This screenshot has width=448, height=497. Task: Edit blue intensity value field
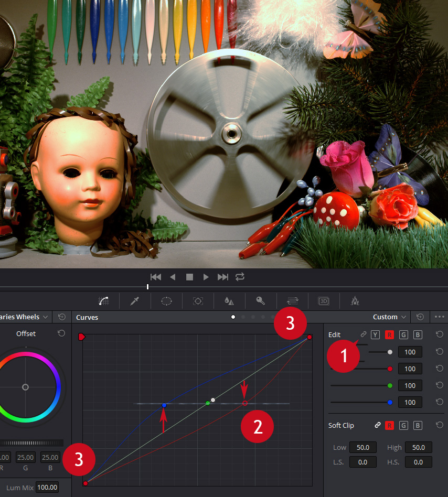[410, 402]
